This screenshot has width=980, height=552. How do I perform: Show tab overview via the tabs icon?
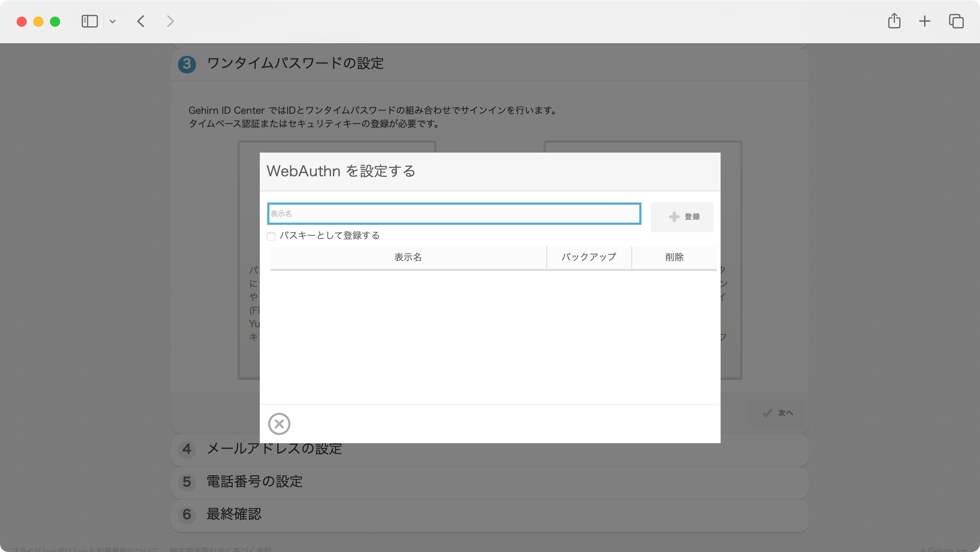coord(955,21)
